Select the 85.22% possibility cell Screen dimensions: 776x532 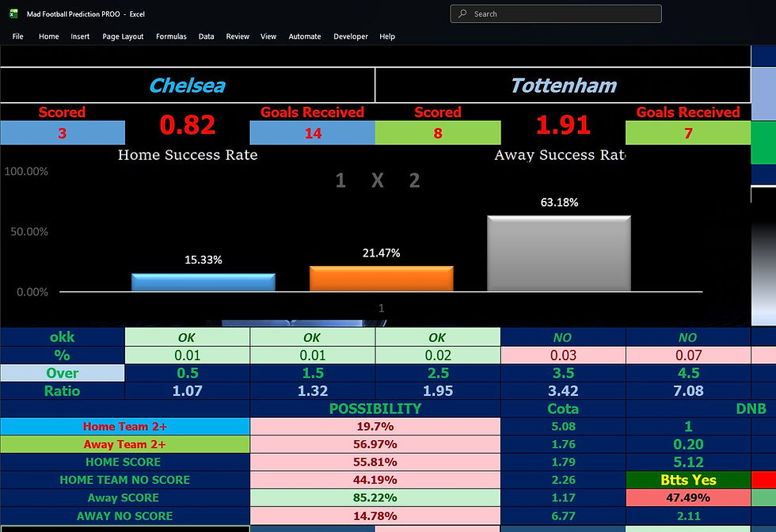pos(375,497)
